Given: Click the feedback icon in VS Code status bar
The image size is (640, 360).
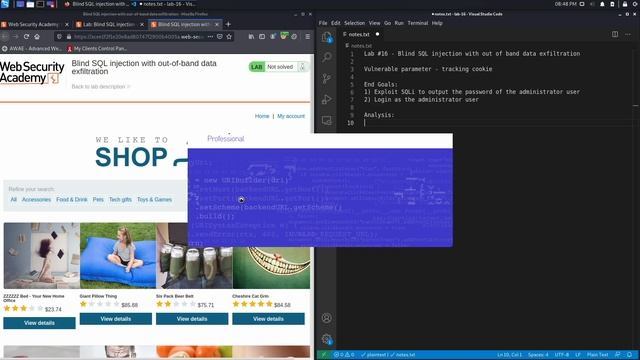Looking at the screenshot, I should point(618,355).
